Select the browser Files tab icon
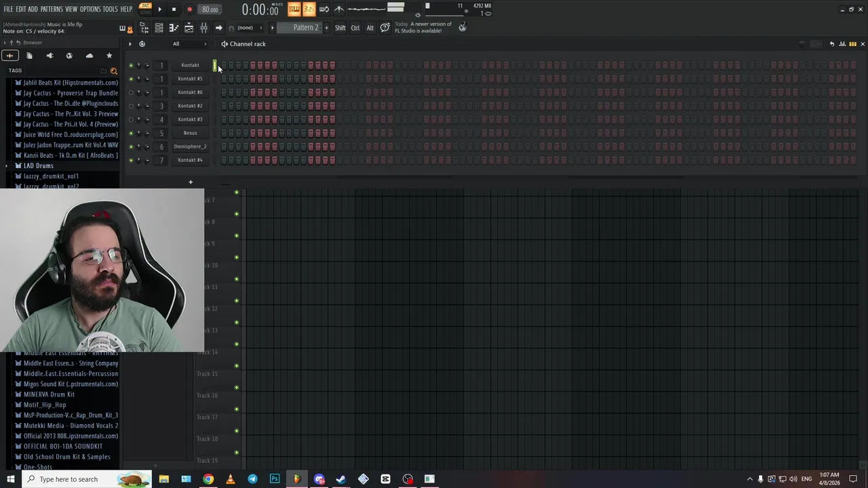The width and height of the screenshot is (868, 488). (29, 56)
